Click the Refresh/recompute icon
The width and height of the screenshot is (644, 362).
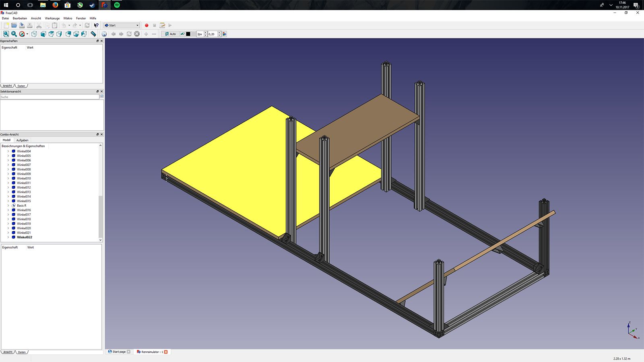point(87,25)
